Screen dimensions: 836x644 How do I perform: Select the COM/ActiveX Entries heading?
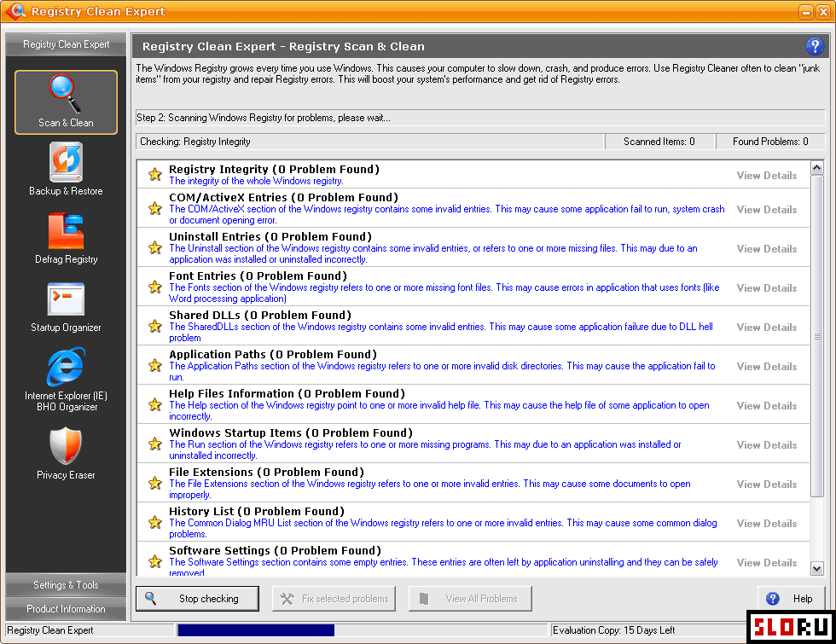[x=283, y=197]
